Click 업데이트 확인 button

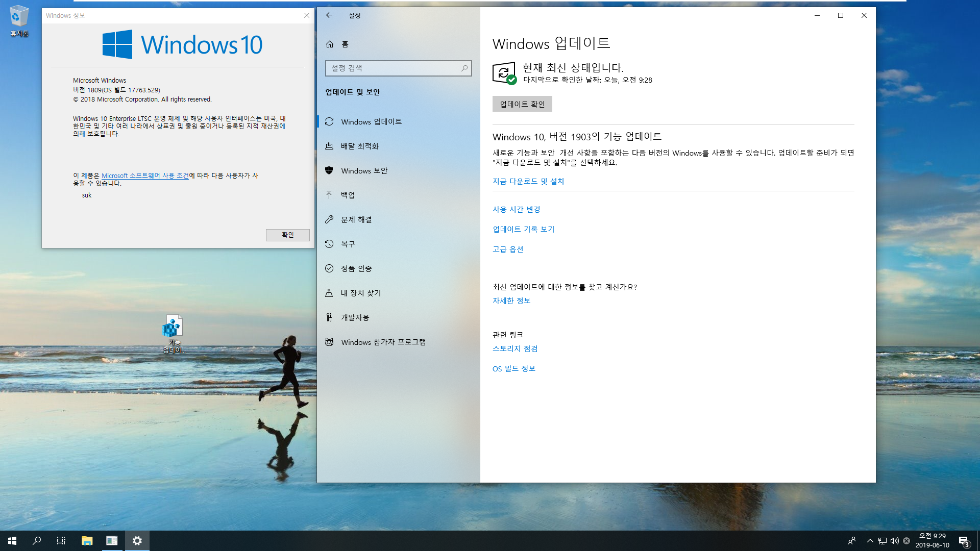point(522,104)
